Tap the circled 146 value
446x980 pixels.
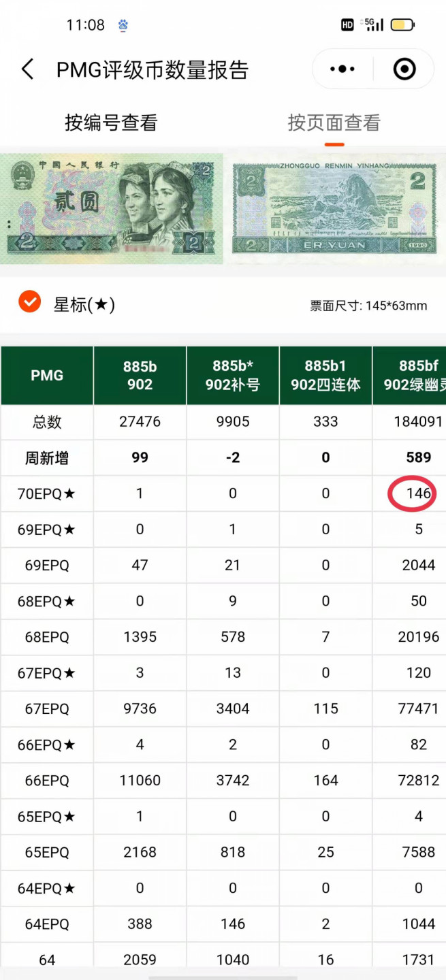418,493
